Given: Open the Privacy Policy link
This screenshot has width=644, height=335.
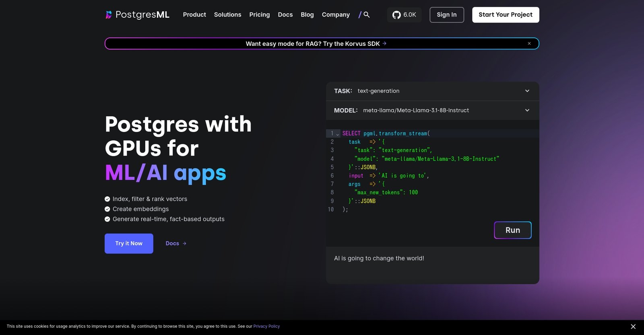Looking at the screenshot, I should point(266,326).
